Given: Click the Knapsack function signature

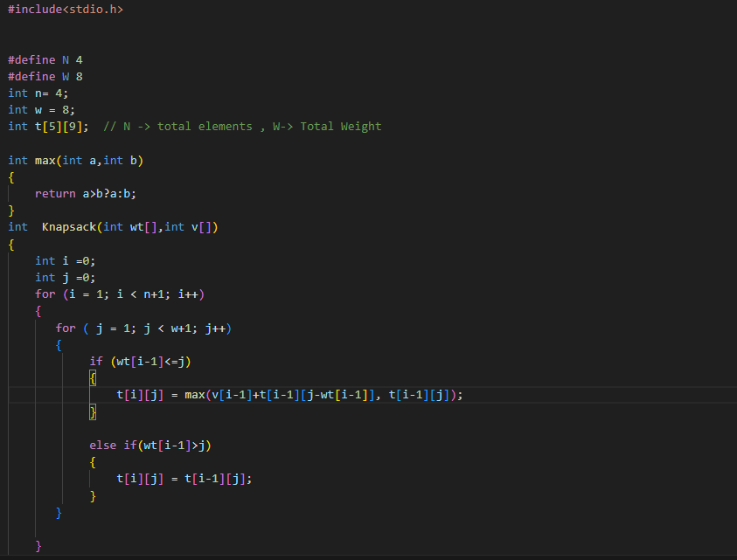Looking at the screenshot, I should click(x=113, y=227).
